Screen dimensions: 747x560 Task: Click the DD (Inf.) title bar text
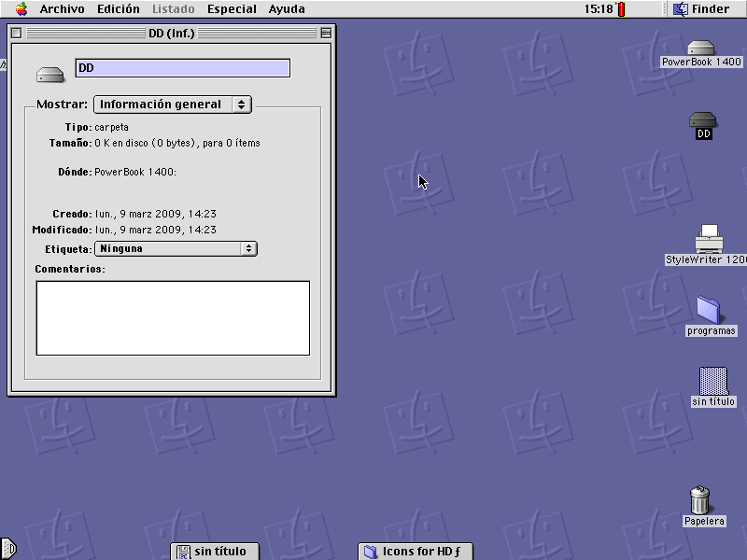coord(172,34)
